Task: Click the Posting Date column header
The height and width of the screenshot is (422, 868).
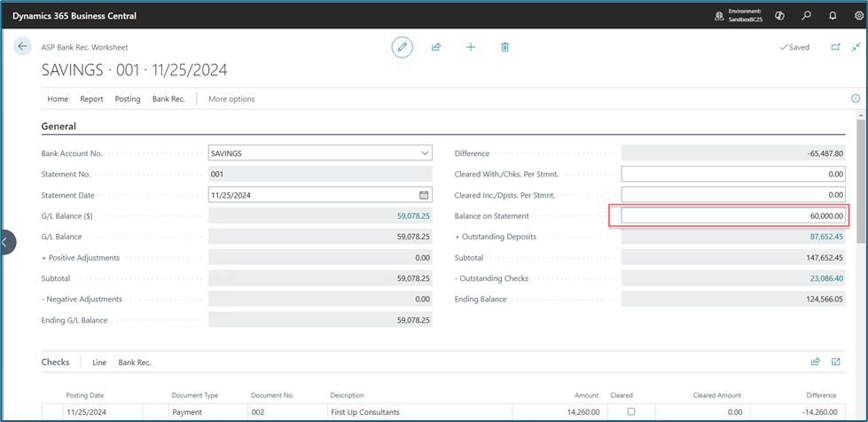Action: tap(85, 395)
